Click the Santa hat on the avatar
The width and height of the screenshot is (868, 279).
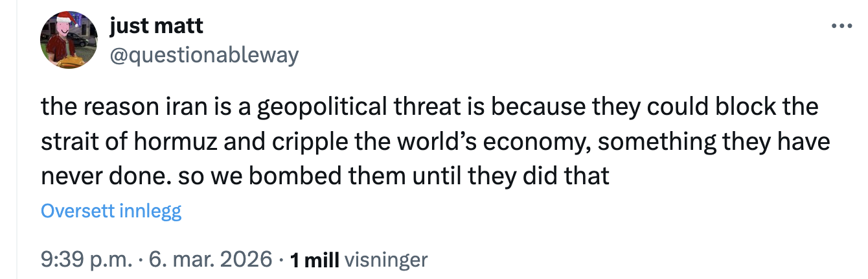point(63,19)
